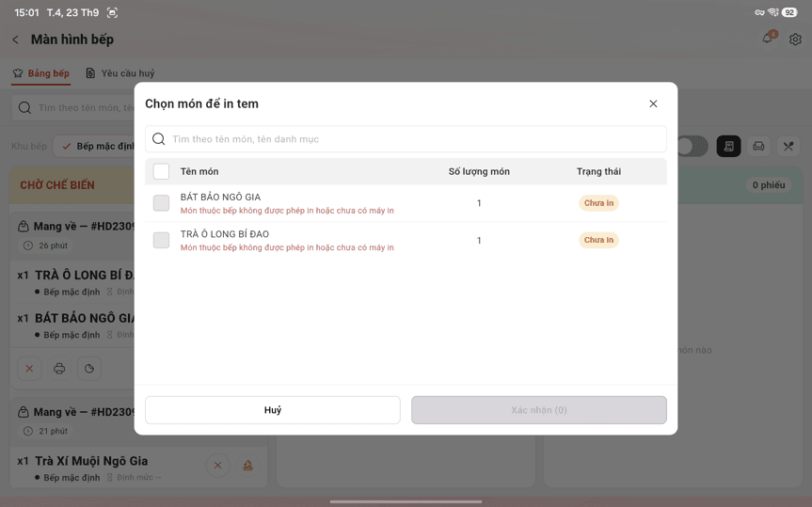Switch to the Bảng bếp tab
This screenshot has height=507, width=812.
pos(40,73)
